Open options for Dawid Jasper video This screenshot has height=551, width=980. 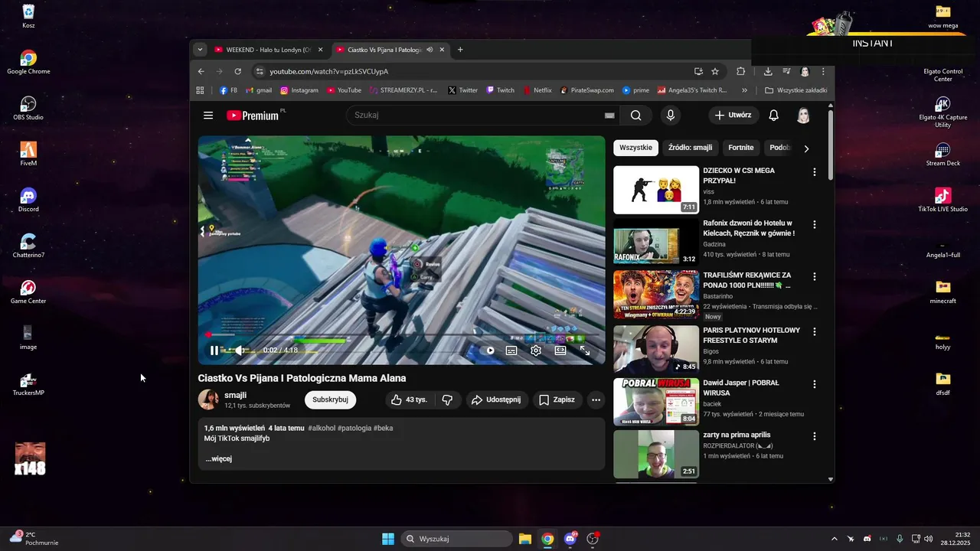point(815,384)
